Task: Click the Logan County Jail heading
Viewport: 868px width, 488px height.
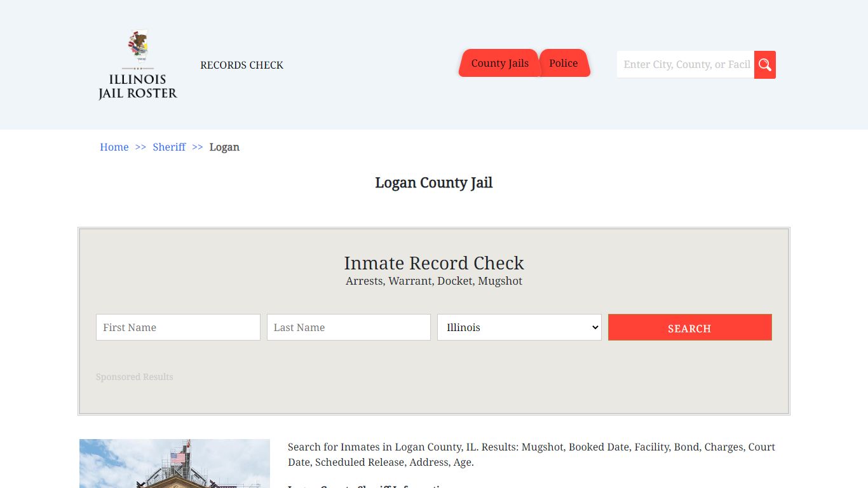Action: (x=434, y=183)
